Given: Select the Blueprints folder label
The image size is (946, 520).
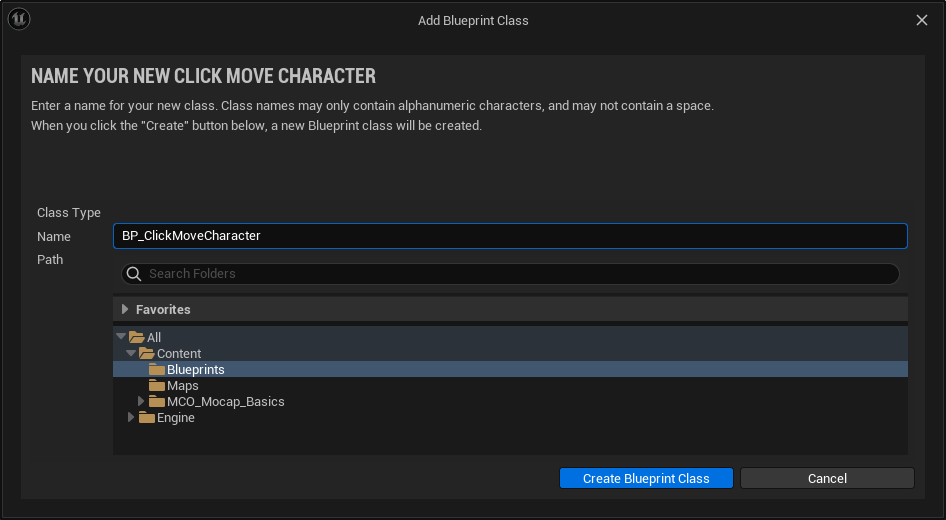Looking at the screenshot, I should coord(195,370).
